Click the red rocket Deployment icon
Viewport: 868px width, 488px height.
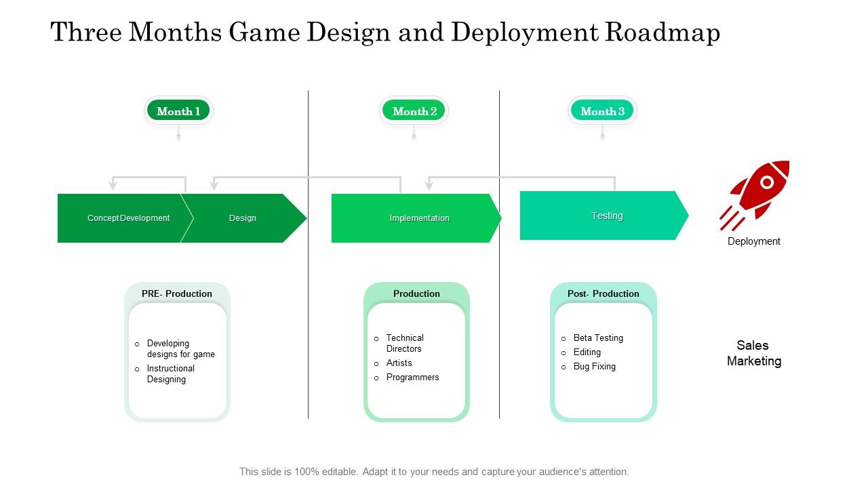tap(755, 194)
